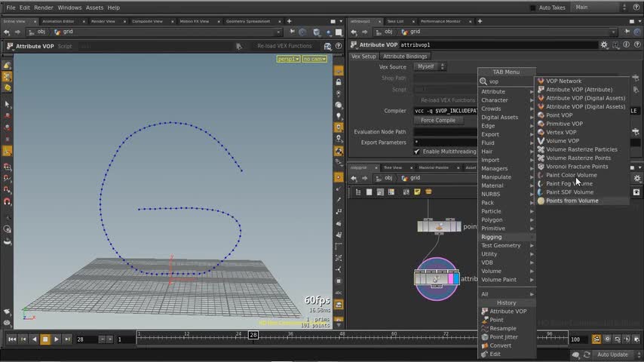Expand the Volume Paint category submenu

[507, 280]
